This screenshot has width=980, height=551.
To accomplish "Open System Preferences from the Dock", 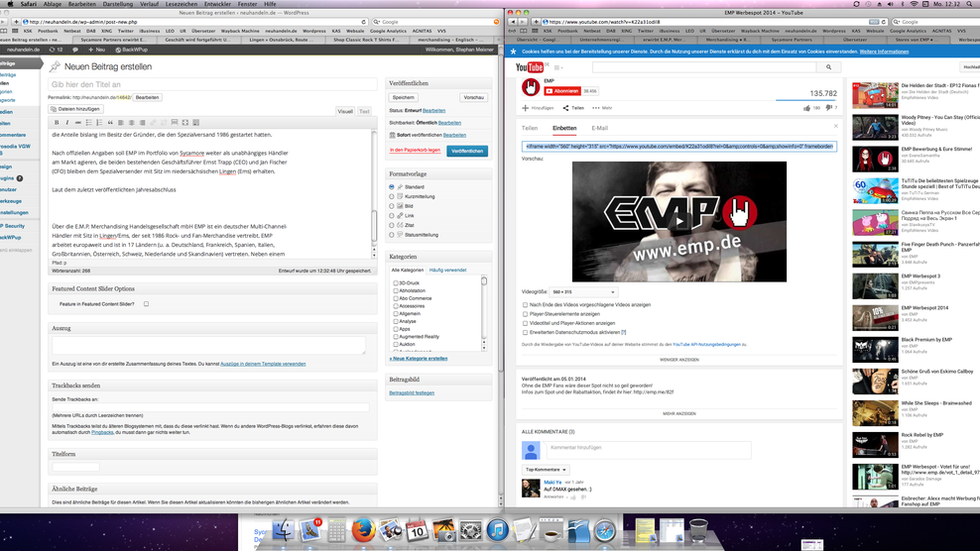I will pyautogui.click(x=470, y=531).
